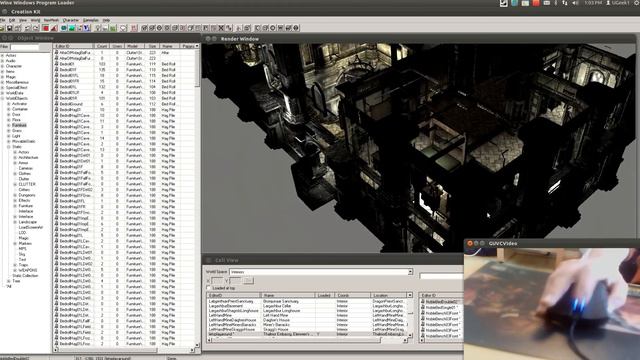Screen dimensions: 640x360
Task: Expand the Miscellaneous tree node
Action: (2, 82)
